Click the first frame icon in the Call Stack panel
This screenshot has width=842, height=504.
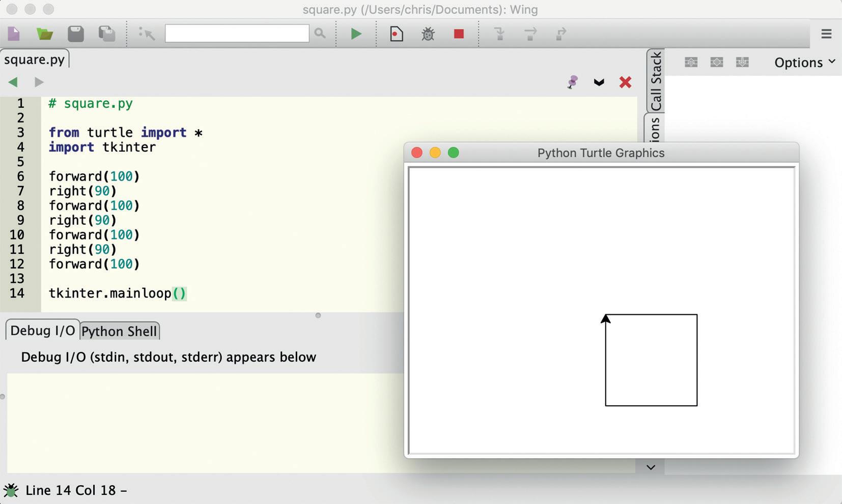[x=691, y=62]
